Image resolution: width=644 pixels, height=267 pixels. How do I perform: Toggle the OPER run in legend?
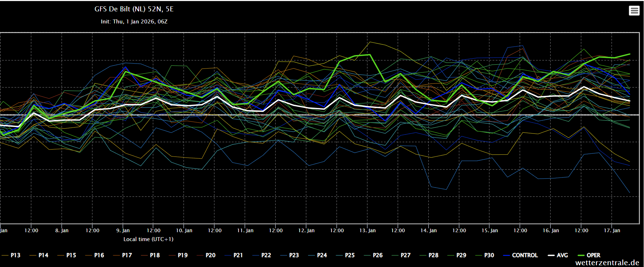click(589, 255)
